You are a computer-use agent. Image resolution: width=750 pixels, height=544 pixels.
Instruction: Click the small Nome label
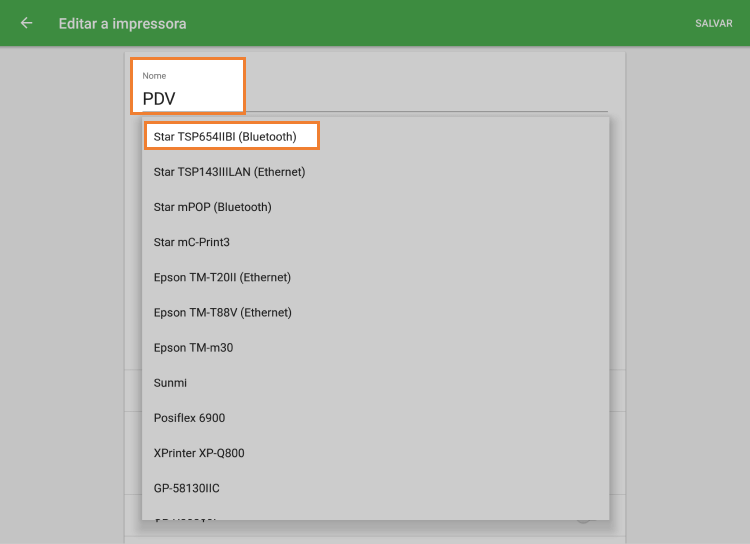pos(154,76)
